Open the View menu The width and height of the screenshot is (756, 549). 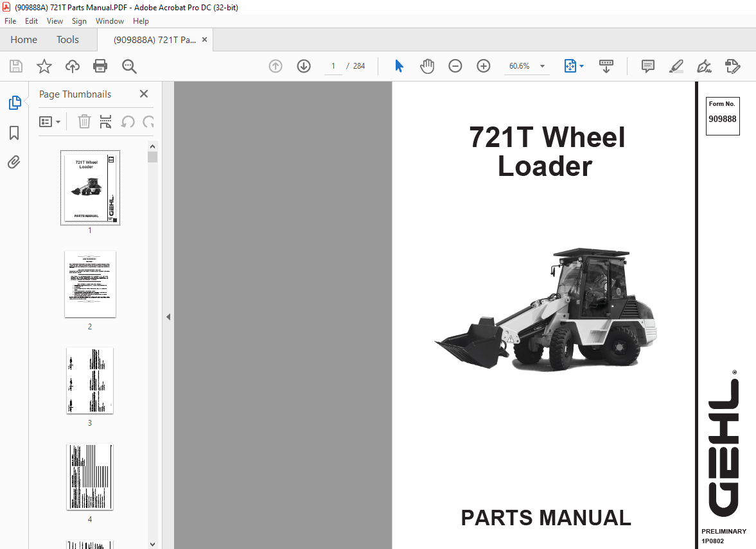55,21
